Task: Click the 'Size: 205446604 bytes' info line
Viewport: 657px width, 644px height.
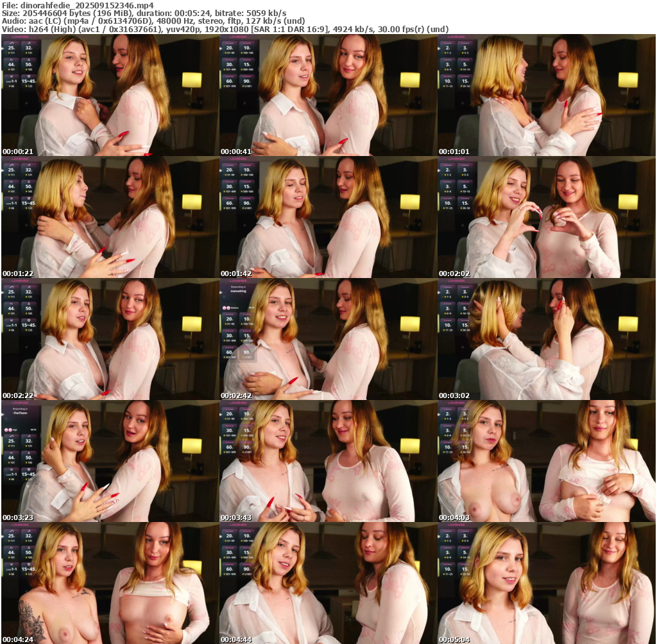Action: [144, 13]
